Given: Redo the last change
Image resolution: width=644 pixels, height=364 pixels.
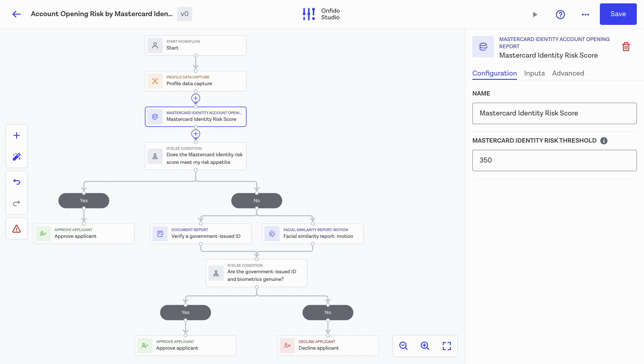Looking at the screenshot, I should [17, 203].
